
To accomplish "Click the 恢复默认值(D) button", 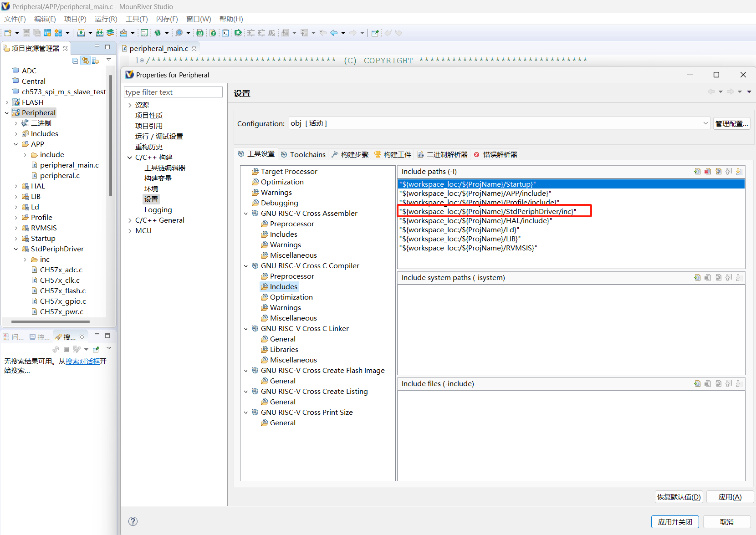I will [x=679, y=497].
